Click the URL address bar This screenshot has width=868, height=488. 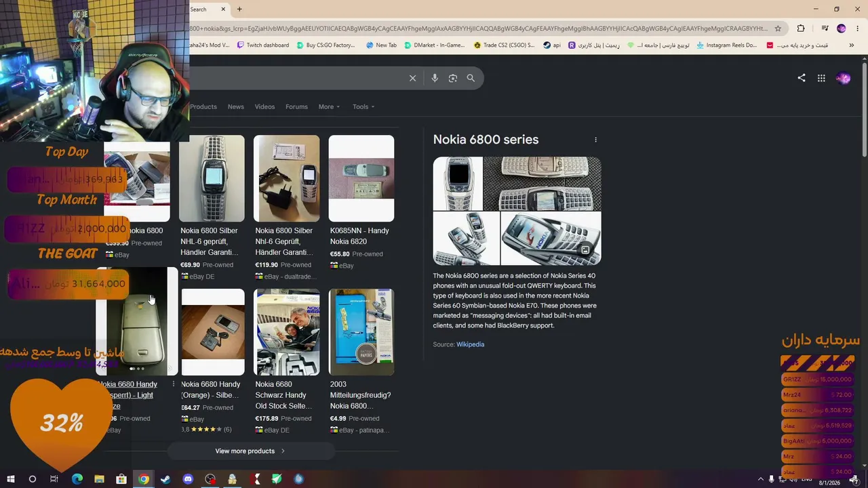[x=479, y=28]
